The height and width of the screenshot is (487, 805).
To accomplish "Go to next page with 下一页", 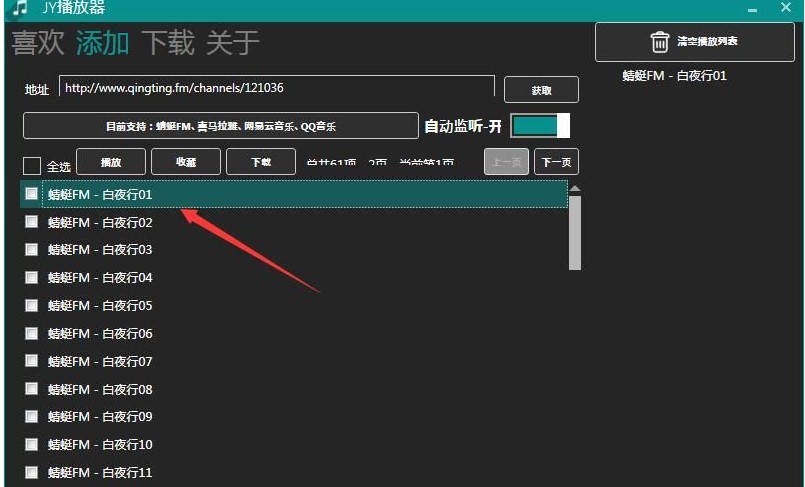I will (x=556, y=162).
